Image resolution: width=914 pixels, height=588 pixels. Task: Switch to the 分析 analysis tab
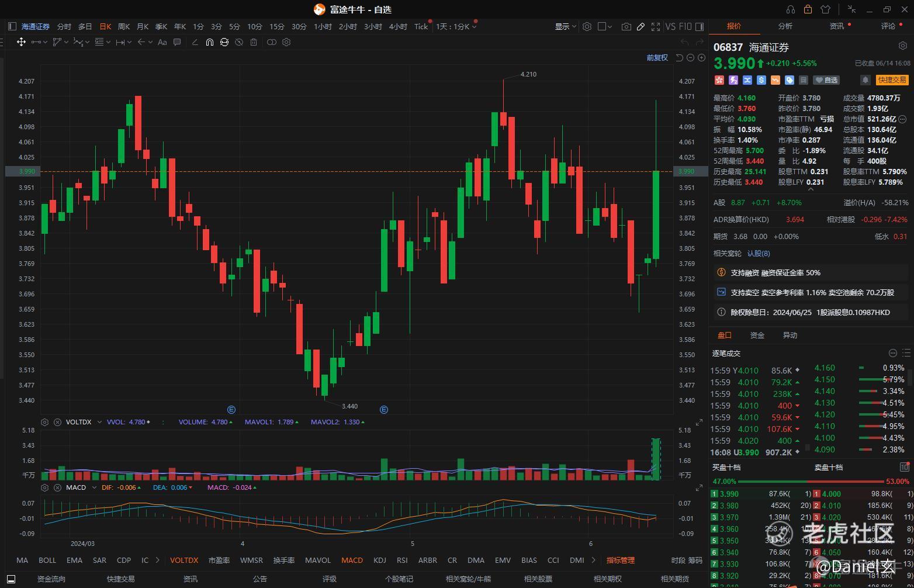(x=785, y=26)
